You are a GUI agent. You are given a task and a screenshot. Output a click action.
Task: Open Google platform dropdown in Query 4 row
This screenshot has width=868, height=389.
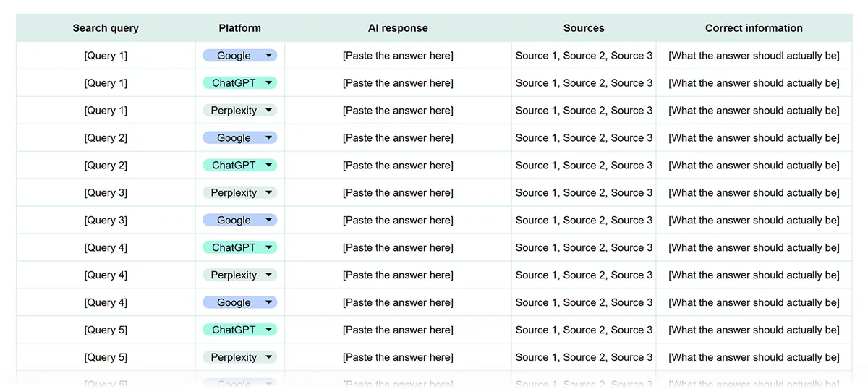point(239,303)
